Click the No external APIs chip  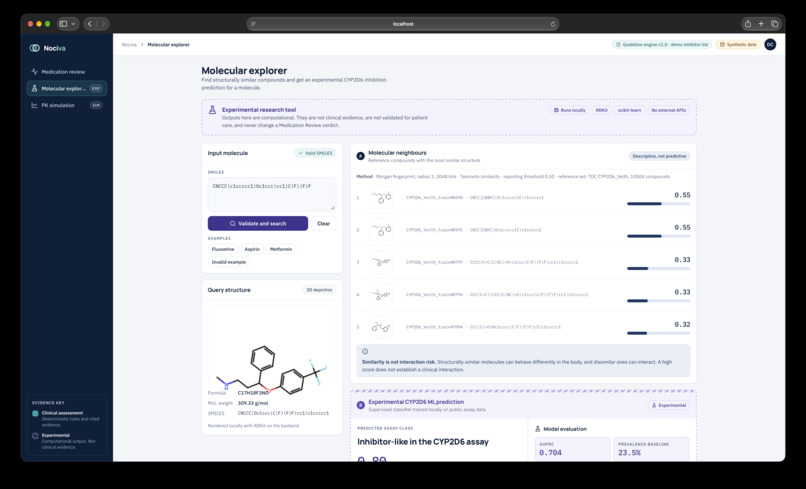point(668,110)
